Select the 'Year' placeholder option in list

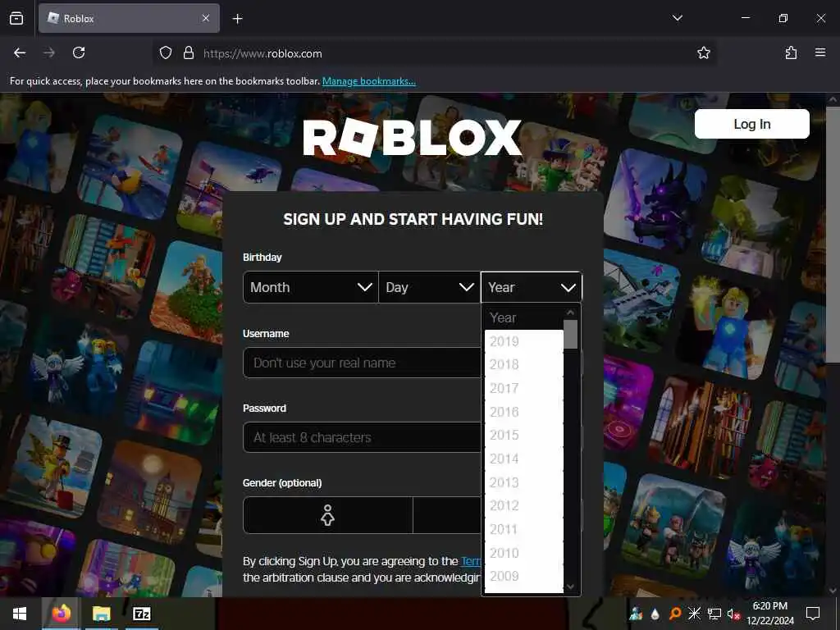[524, 317]
